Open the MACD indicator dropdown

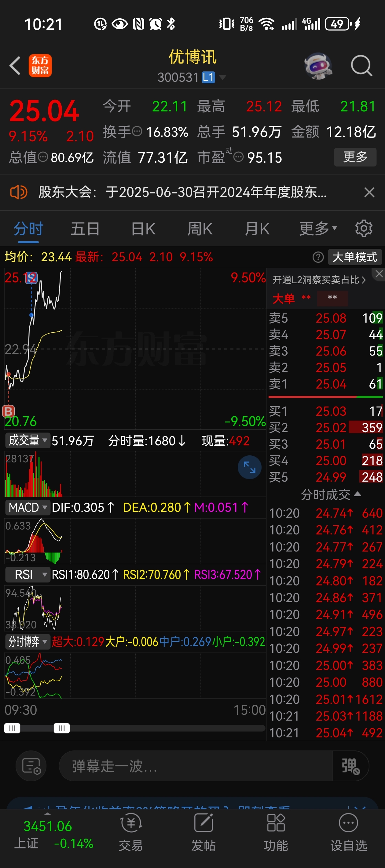point(28,508)
